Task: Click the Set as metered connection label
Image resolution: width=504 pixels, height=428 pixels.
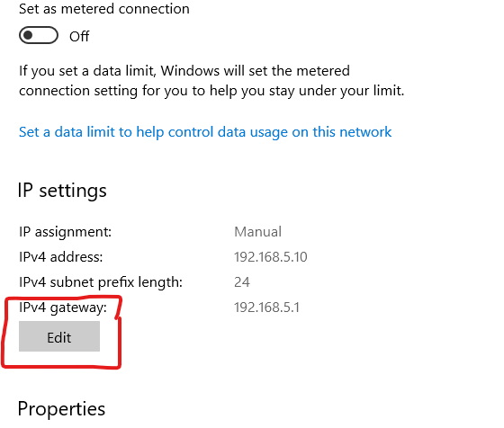Action: (x=104, y=9)
